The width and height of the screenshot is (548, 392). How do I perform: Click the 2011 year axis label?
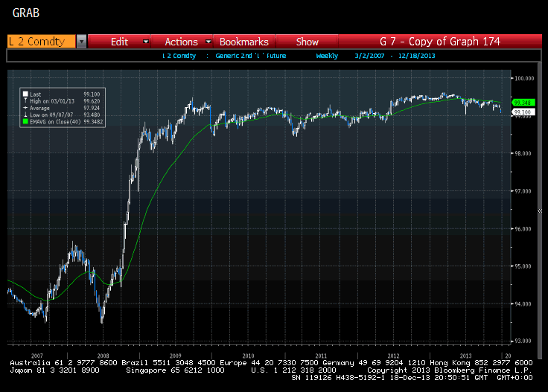click(321, 356)
